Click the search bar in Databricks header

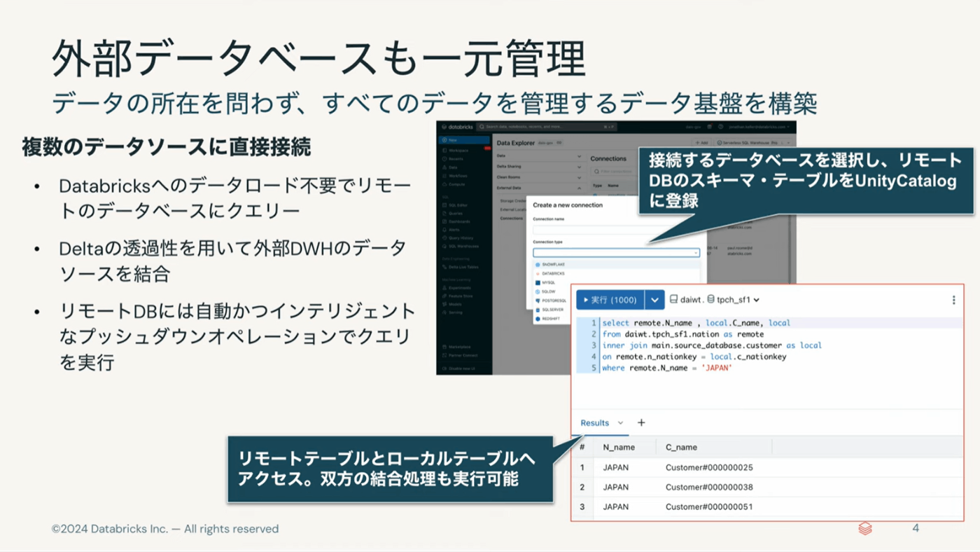pos(547,127)
